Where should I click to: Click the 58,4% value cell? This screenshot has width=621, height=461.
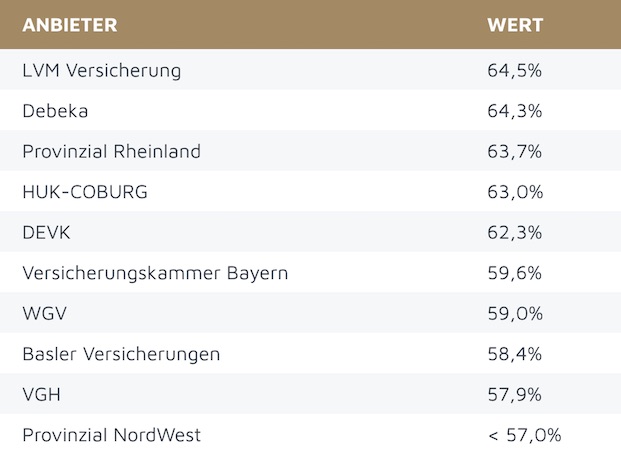tap(514, 354)
